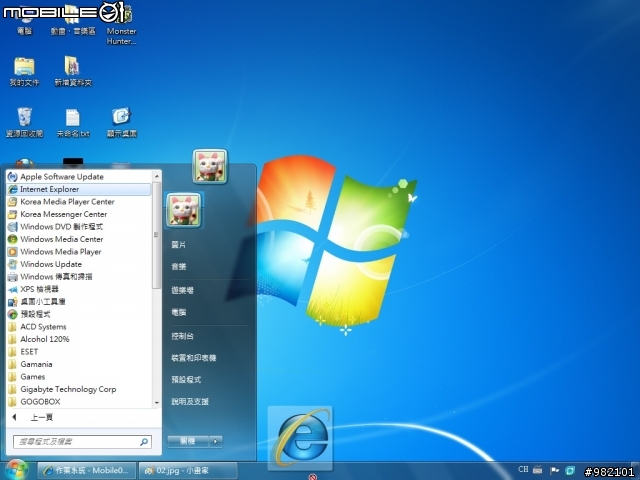
Task: Click the keyboard icon in system tray
Action: tap(538, 470)
